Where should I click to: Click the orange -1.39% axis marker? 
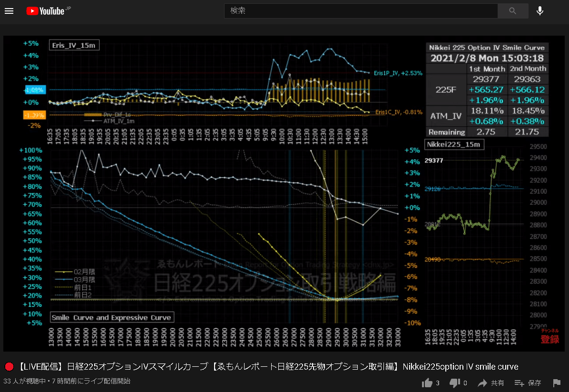34,115
